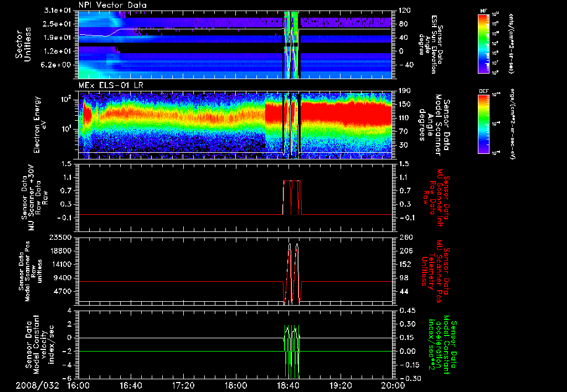This screenshot has width=567, height=392.
Task: Click the '44' telemetry axis value
Action: point(403,291)
